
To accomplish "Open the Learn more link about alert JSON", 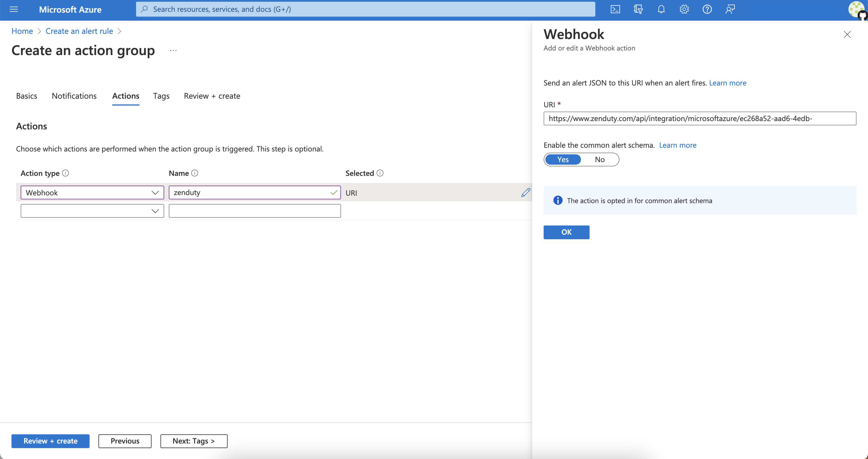I will [727, 83].
